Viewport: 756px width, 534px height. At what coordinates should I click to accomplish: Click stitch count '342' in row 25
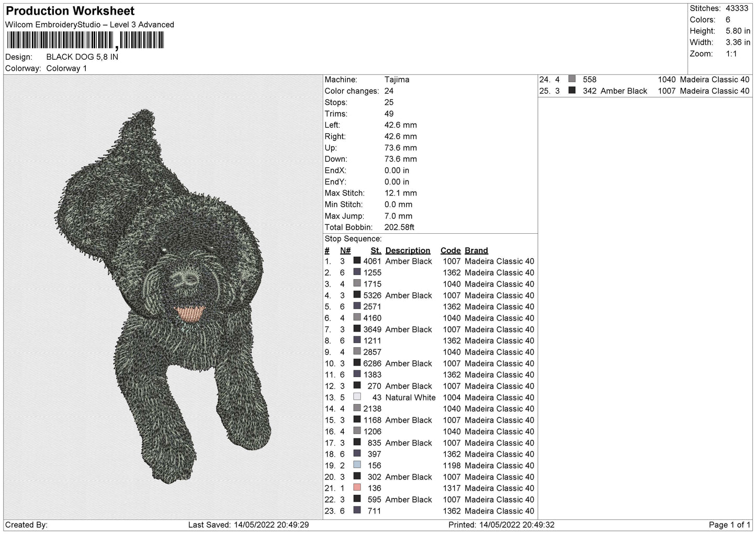[x=590, y=91]
